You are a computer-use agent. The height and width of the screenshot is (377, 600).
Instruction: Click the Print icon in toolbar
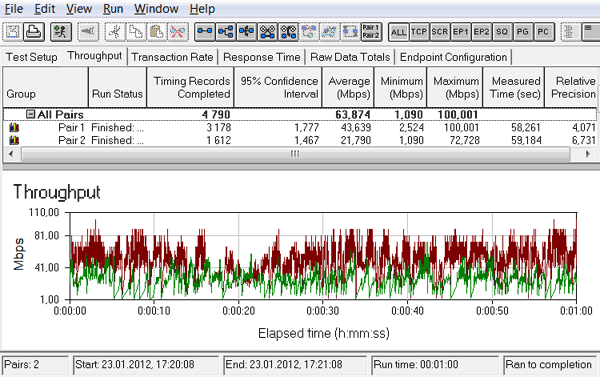(x=34, y=31)
